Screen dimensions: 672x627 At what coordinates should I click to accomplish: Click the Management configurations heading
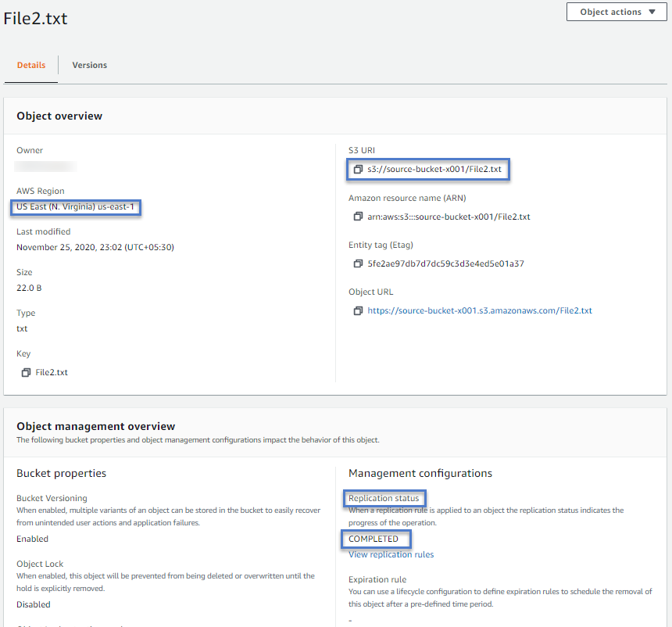[x=420, y=473]
